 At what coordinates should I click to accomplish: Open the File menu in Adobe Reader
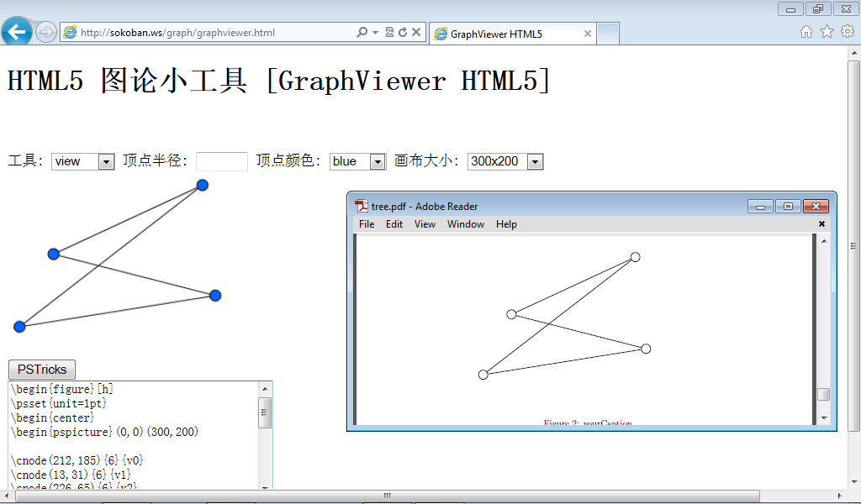click(x=367, y=224)
